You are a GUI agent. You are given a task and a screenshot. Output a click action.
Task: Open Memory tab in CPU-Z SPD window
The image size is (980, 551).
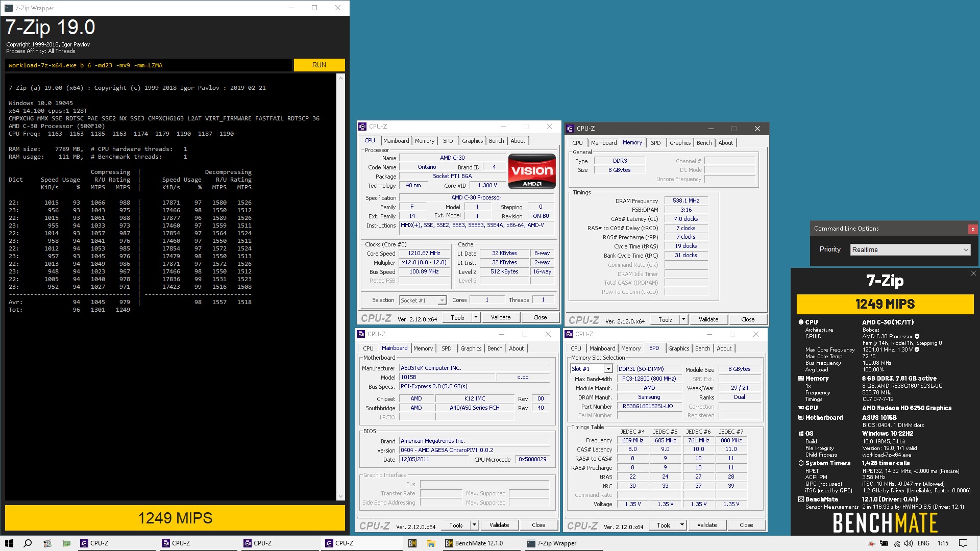coord(630,348)
